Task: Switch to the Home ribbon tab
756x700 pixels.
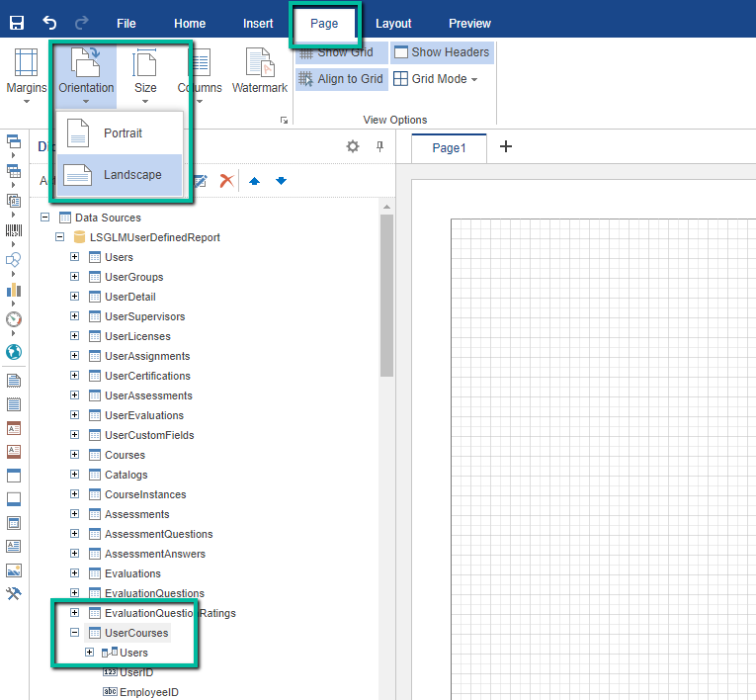Action: (x=190, y=23)
